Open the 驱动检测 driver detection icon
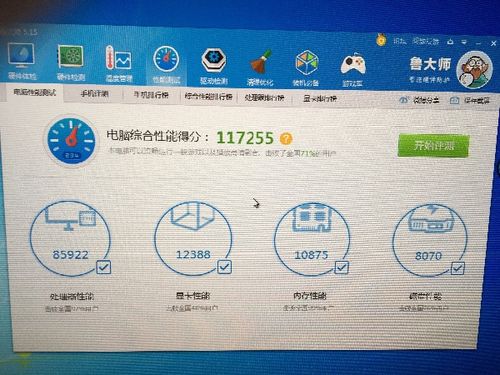The height and width of the screenshot is (375, 500). click(x=214, y=65)
